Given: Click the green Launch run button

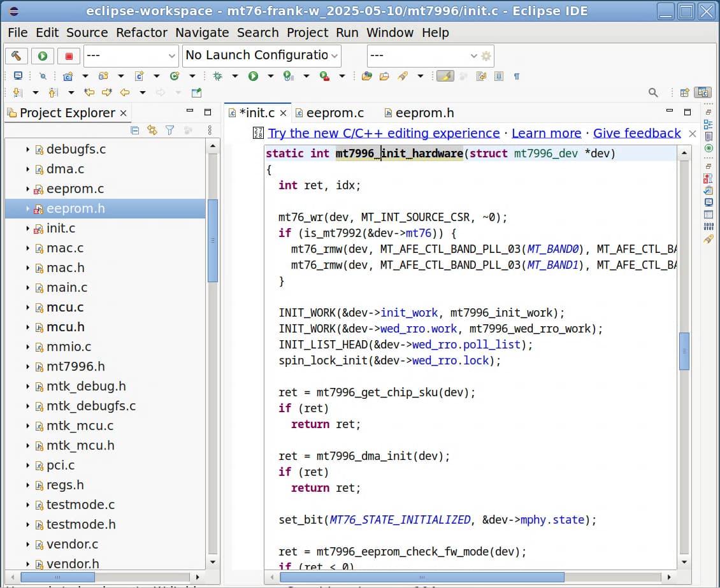Looking at the screenshot, I should click(x=43, y=56).
